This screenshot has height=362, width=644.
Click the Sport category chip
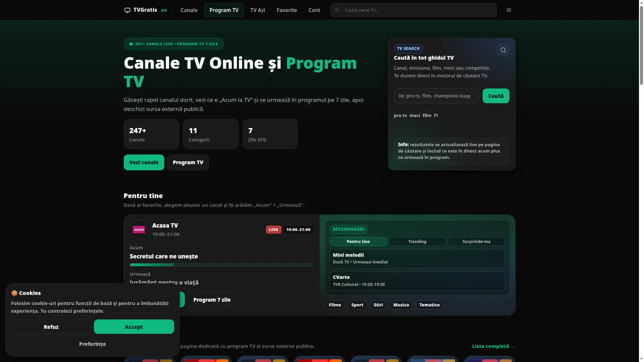[357, 305]
